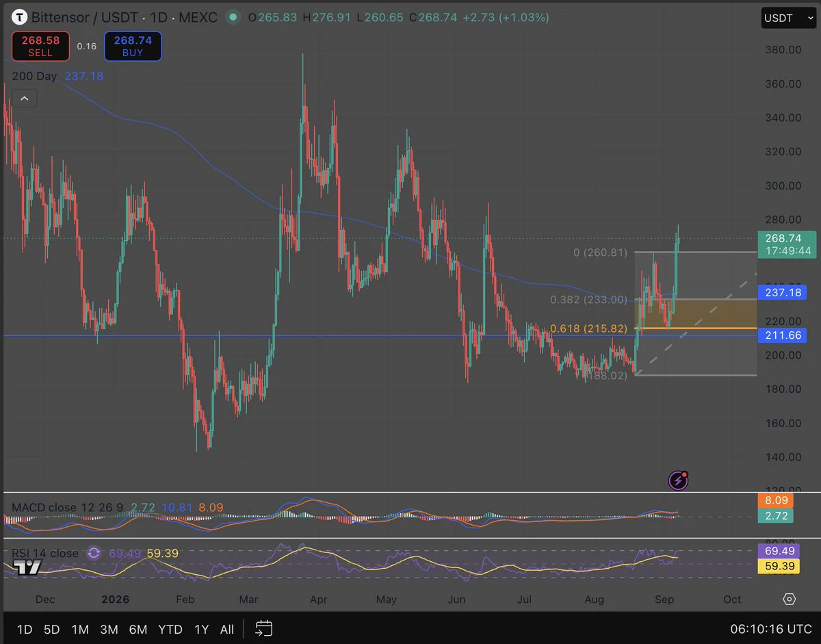This screenshot has height=644, width=821.
Task: Open the USDT currency selector
Action: tap(788, 18)
